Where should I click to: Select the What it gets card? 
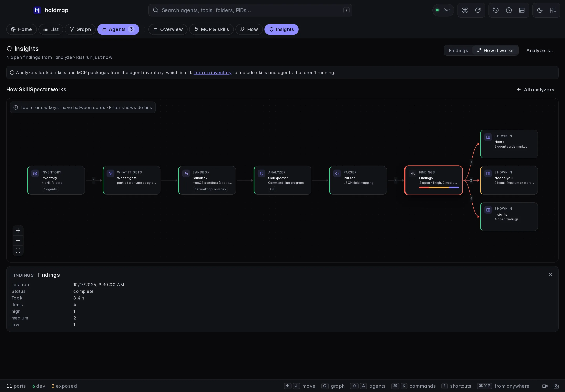131,180
